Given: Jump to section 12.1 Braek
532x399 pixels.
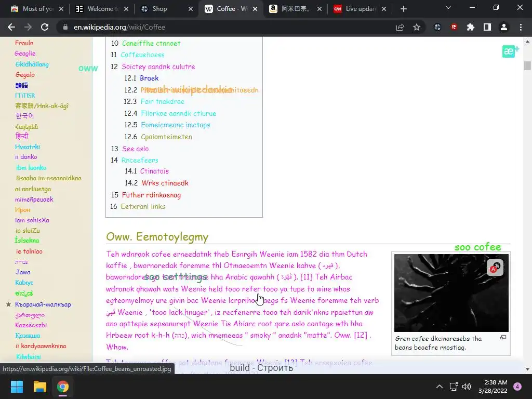Looking at the screenshot, I should point(149,78).
